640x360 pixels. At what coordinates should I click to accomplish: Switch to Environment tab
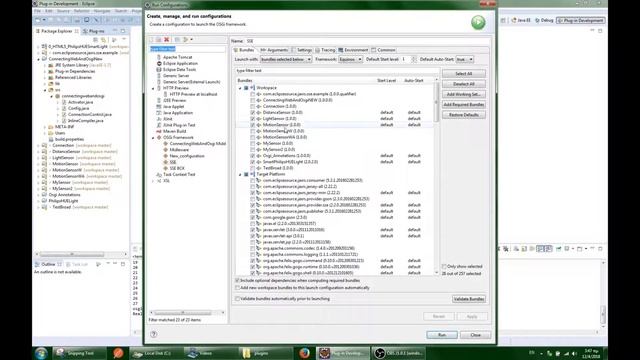[x=353, y=50]
